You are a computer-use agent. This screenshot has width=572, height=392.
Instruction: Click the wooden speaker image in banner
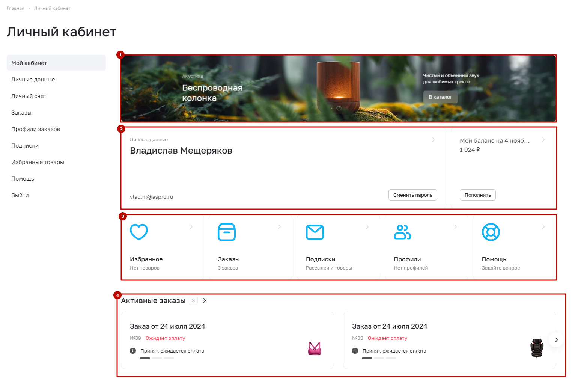click(338, 87)
